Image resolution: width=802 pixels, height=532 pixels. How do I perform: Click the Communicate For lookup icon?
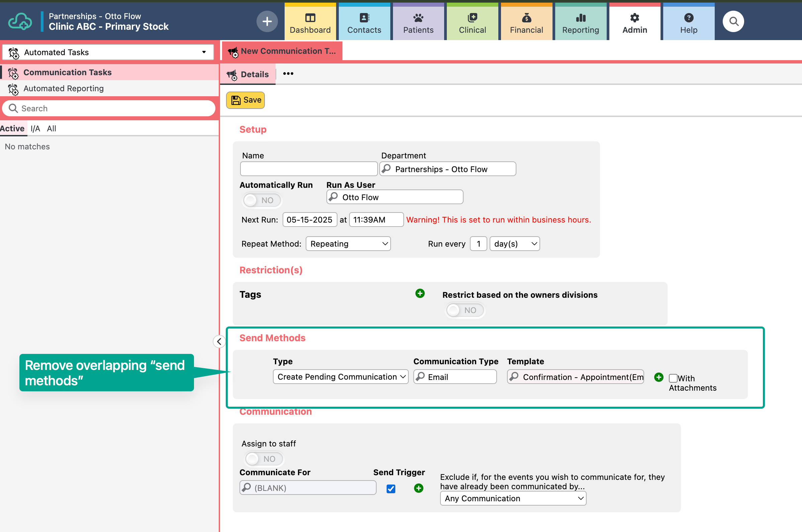tap(246, 488)
